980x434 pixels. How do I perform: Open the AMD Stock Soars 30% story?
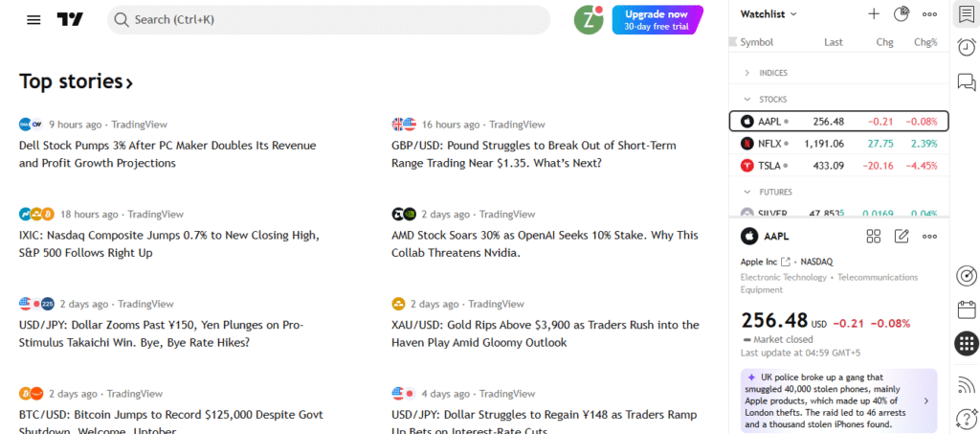pos(545,244)
